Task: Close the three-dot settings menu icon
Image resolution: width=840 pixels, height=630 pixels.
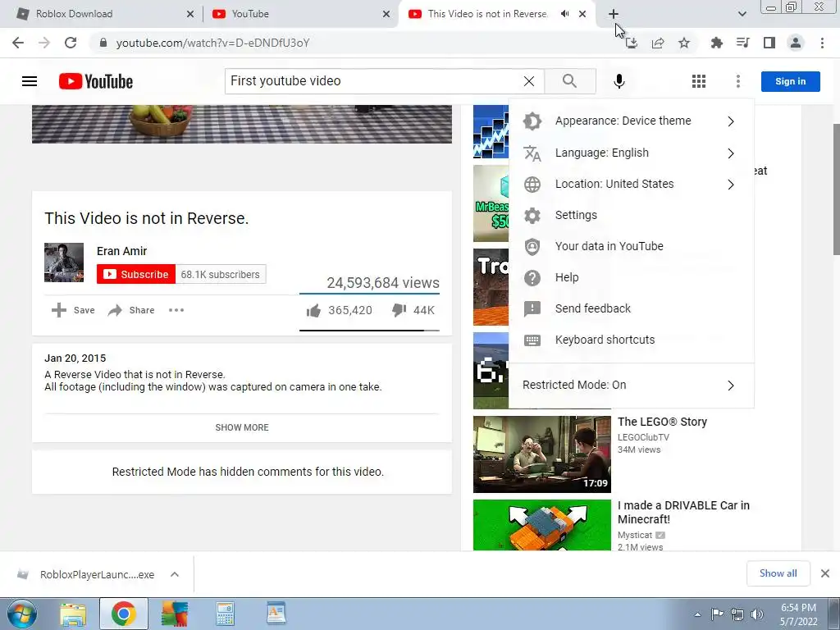Action: [x=737, y=81]
